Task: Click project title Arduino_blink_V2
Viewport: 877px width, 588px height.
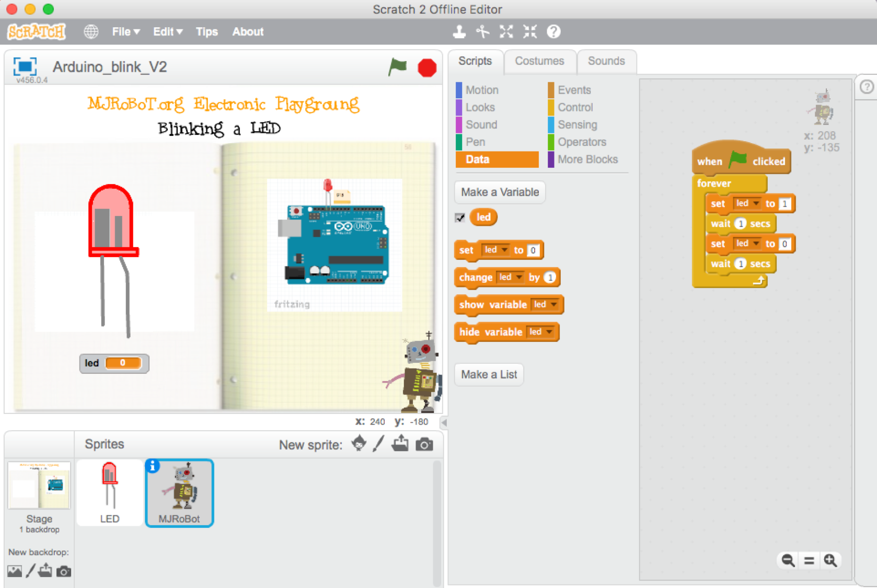Action: (x=110, y=67)
